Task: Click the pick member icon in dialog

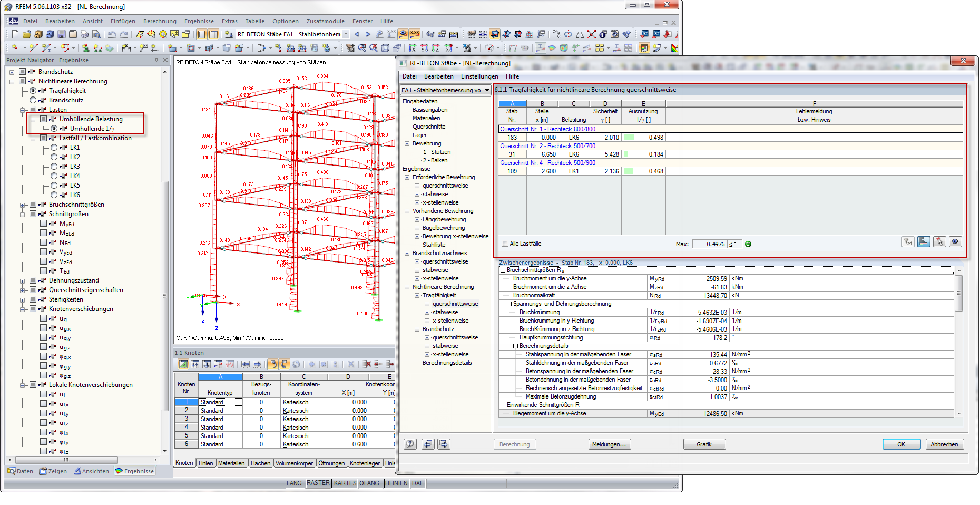Action: point(939,242)
